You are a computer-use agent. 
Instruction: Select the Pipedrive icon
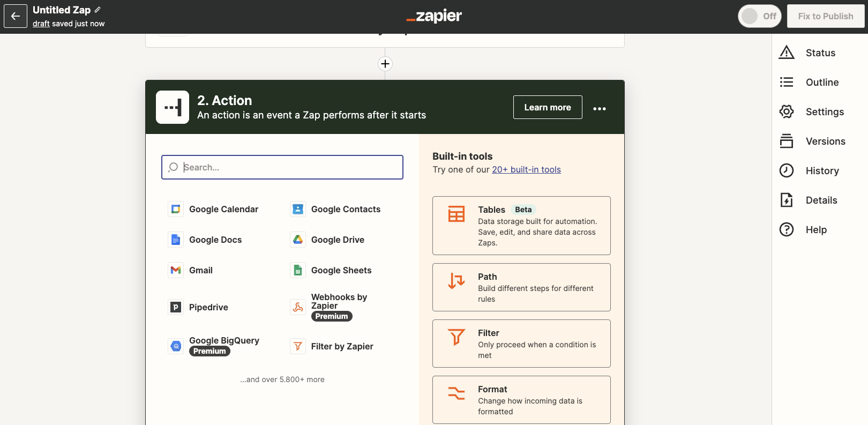click(x=176, y=307)
